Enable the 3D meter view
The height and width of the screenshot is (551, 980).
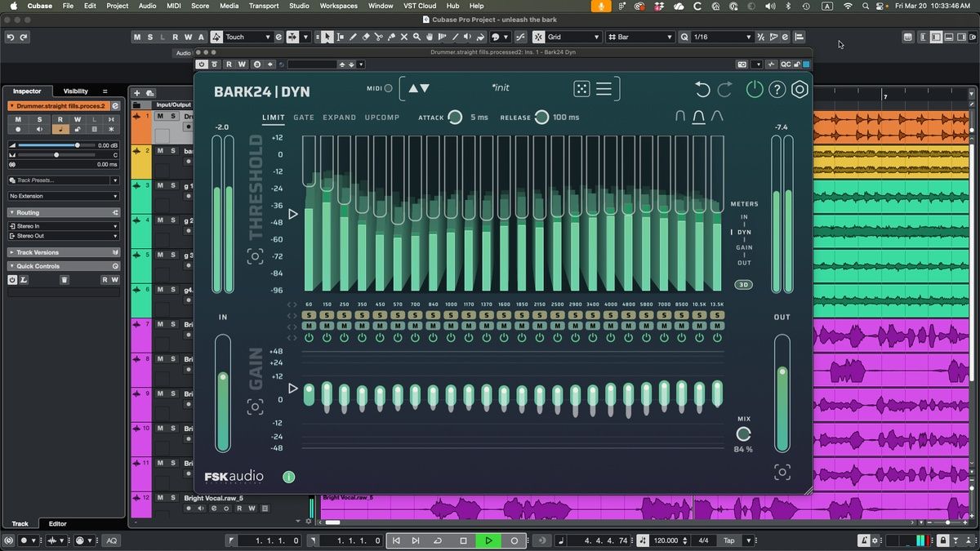(743, 284)
